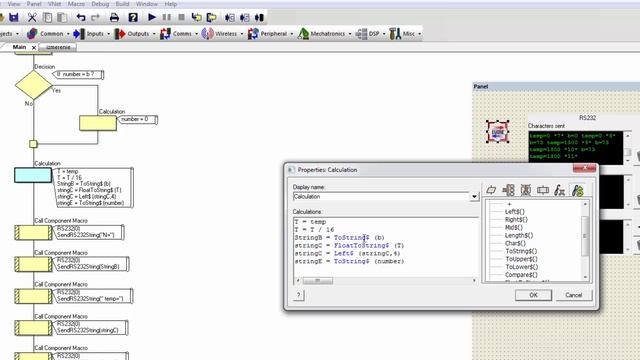Image resolution: width=640 pixels, height=360 pixels.
Task: Expand the Inputs dropdown arrow
Action: tap(109, 34)
